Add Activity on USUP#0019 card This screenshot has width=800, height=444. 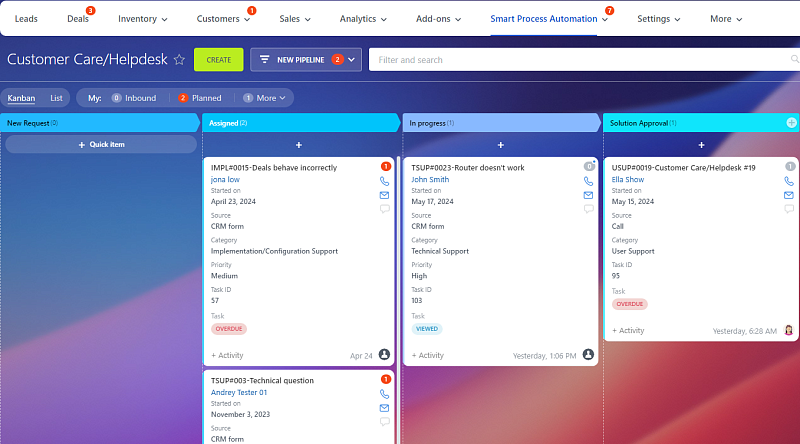[x=628, y=331]
